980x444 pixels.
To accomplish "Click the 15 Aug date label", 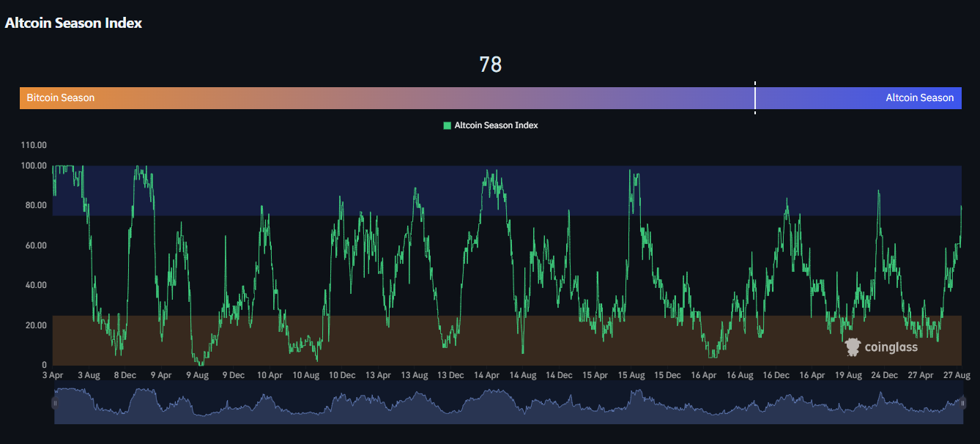I will point(631,375).
